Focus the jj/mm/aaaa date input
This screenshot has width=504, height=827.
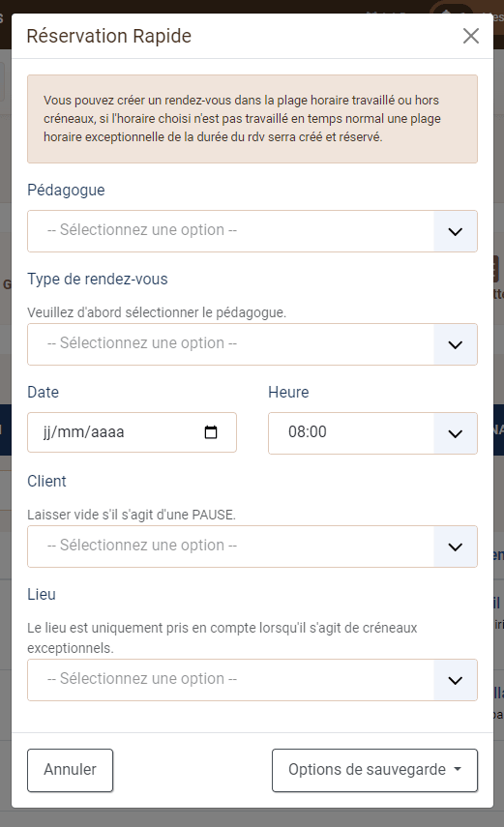132,432
